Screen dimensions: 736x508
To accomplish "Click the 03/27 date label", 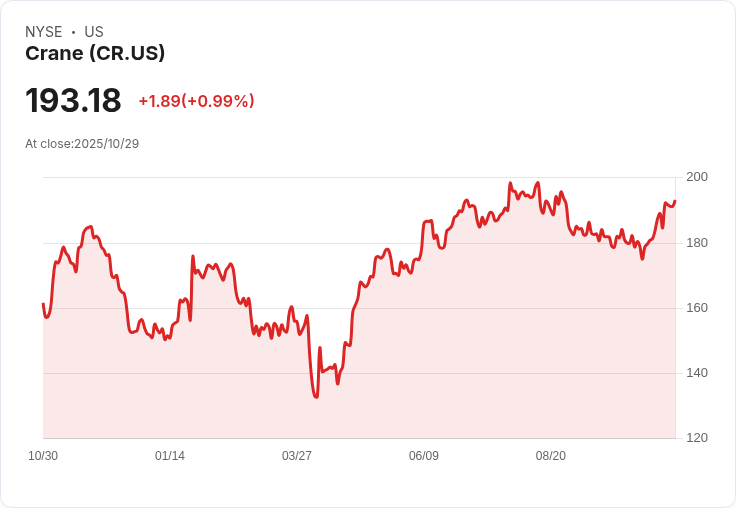I will coord(297,456).
